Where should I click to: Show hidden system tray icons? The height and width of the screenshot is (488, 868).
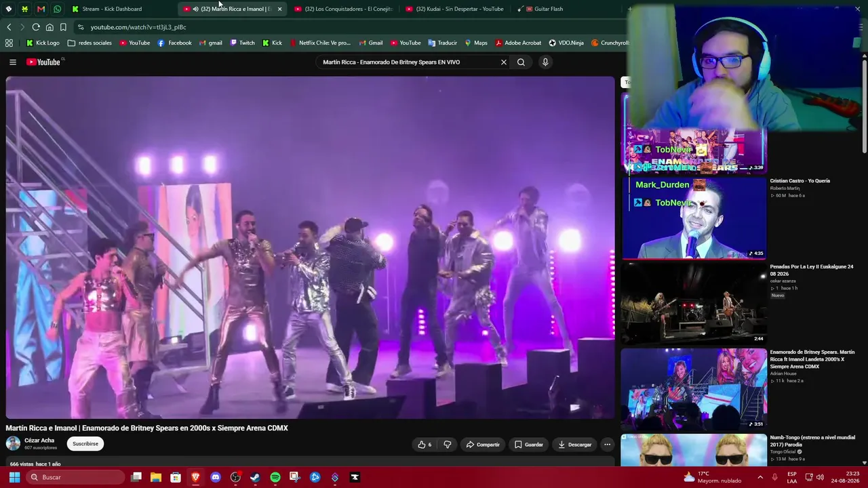(x=760, y=477)
